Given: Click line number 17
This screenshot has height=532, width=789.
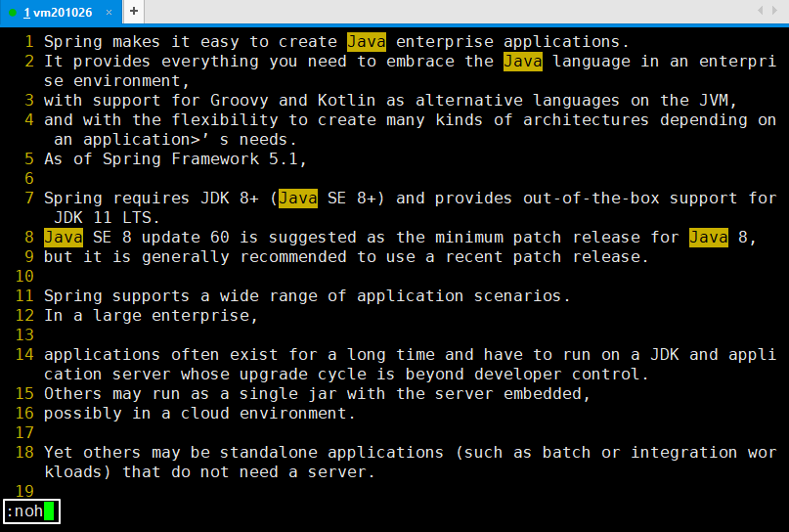Looking at the screenshot, I should 24,433.
